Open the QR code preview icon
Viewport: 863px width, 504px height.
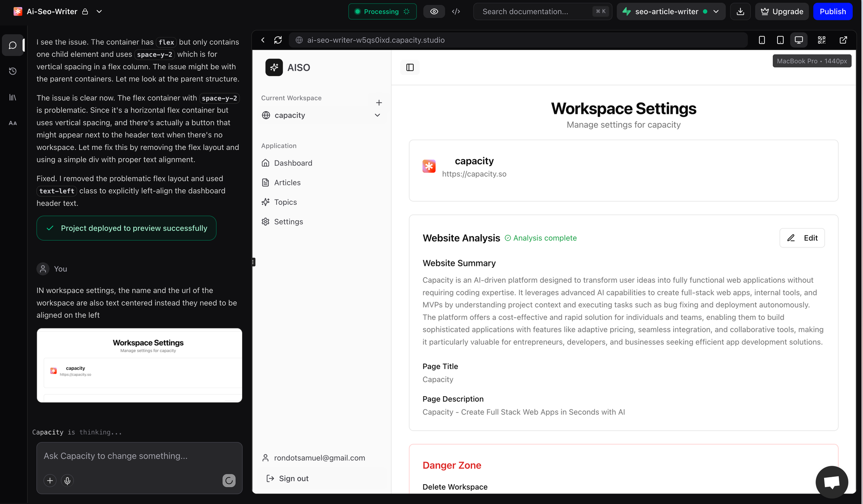coord(822,40)
